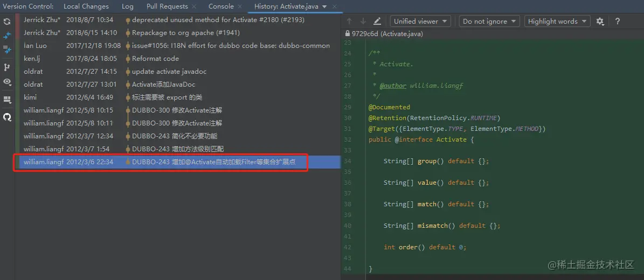
Task: Click the show all branches icon
Action: [x=7, y=67]
